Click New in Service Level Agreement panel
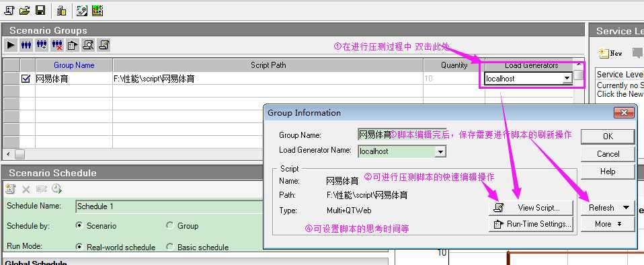Viewport: 644px width, 265px height. click(x=611, y=53)
